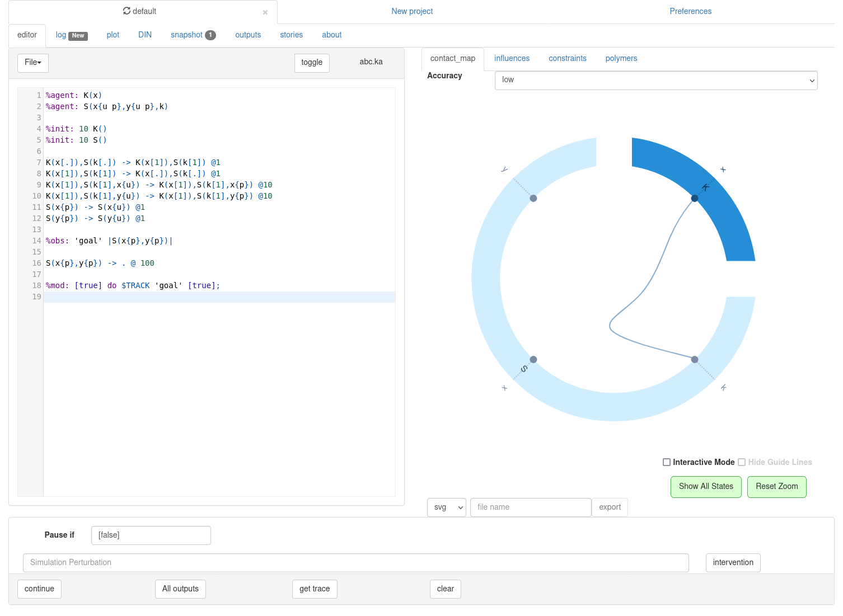Open the svg export format dropdown
The height and width of the screenshot is (616, 843).
[x=447, y=507]
